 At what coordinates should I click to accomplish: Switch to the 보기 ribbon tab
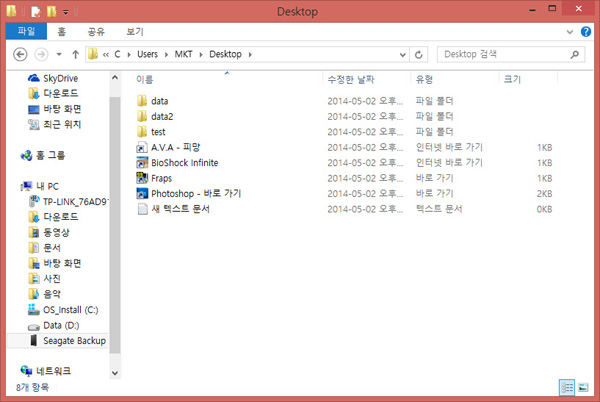pos(134,32)
